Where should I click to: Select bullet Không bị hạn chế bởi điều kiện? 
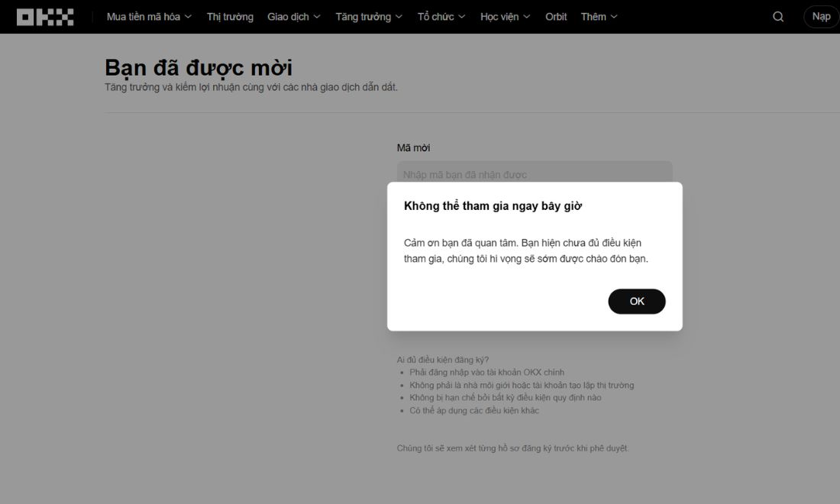click(x=506, y=397)
